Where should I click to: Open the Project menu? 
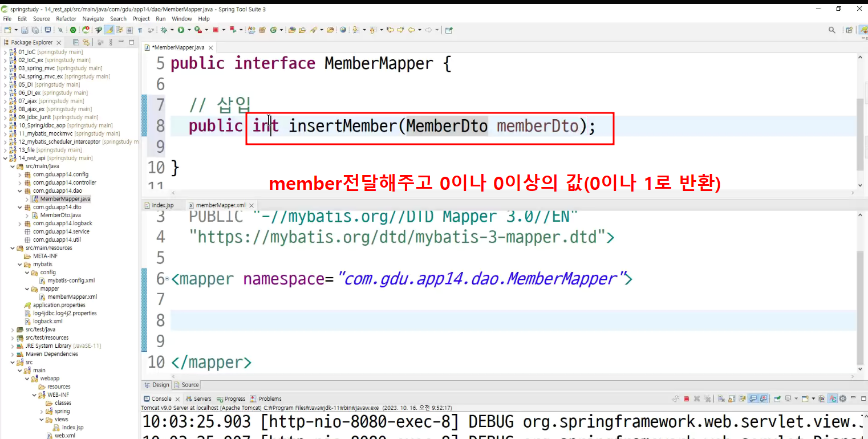tap(141, 19)
